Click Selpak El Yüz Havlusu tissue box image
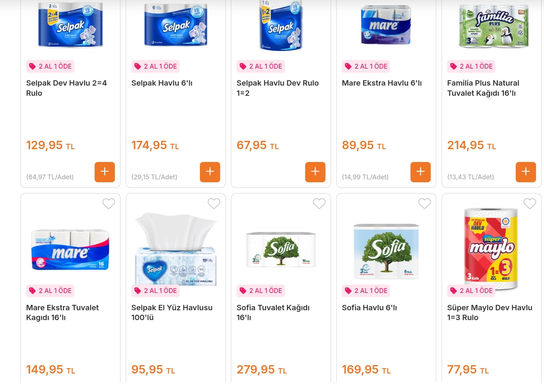Viewport: 544px width, 392px height. coord(176,249)
